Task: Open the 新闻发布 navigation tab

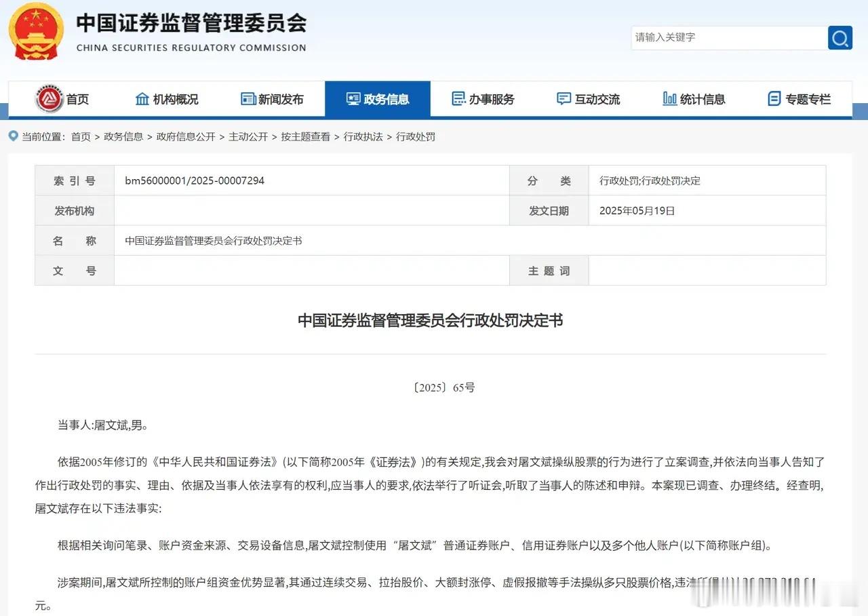Action: click(x=272, y=99)
